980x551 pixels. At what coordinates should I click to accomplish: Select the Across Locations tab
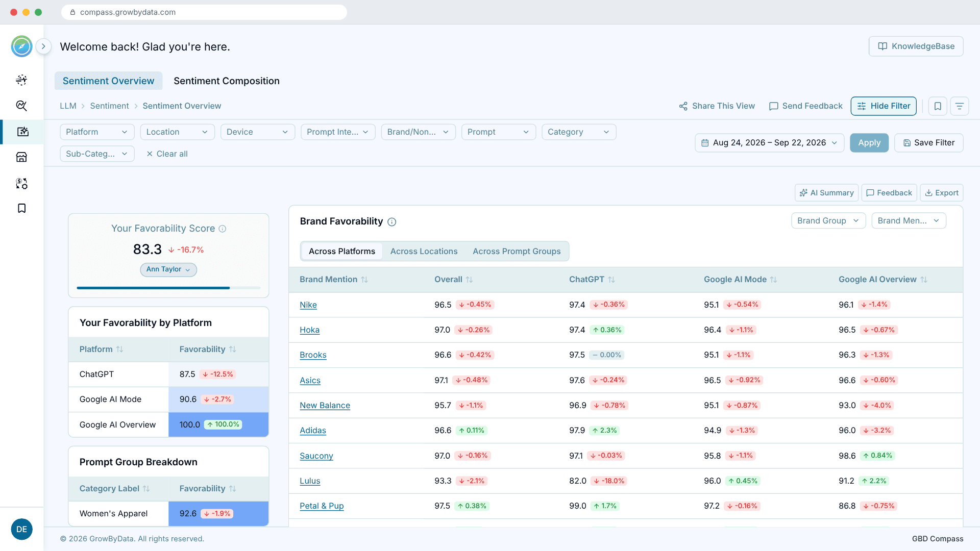(x=424, y=252)
